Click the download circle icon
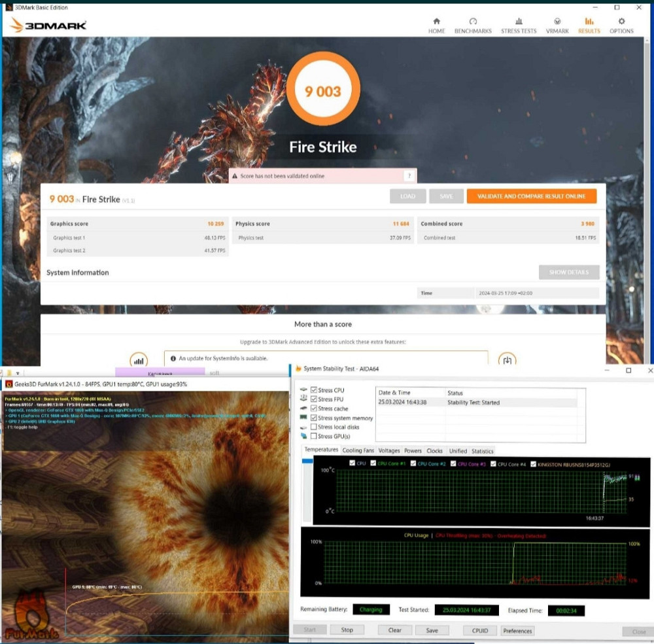 coord(507,361)
